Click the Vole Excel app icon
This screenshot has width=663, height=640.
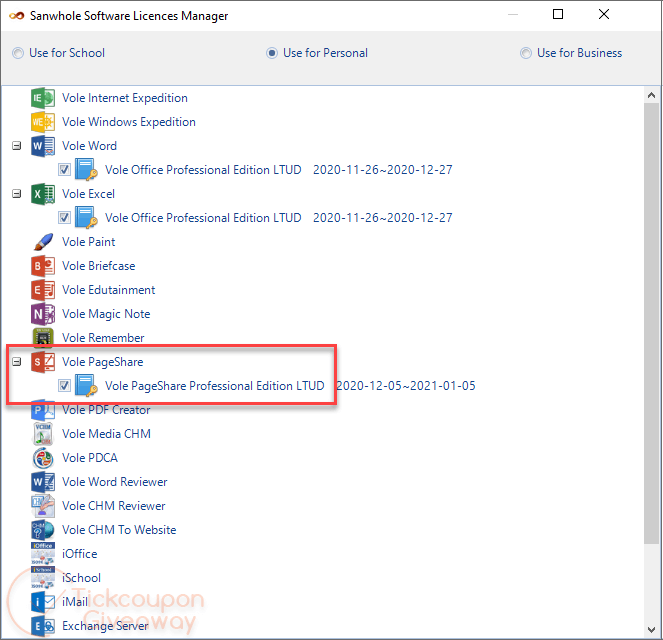pos(43,194)
